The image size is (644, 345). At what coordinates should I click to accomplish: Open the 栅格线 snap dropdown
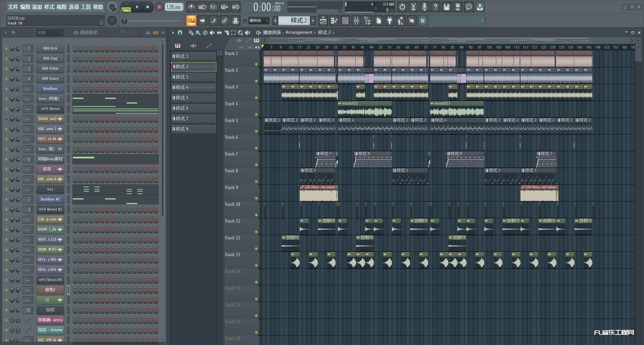[259, 21]
